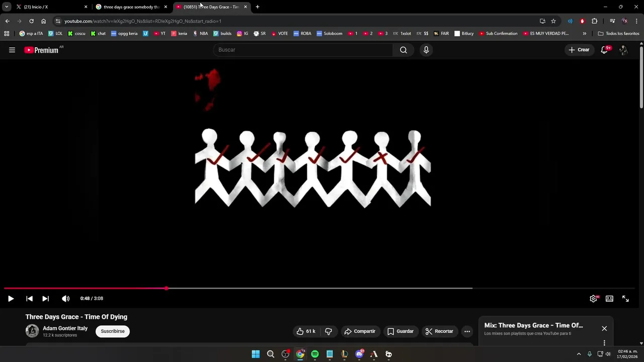Mute the video volume
Screen dimensions: 644x362
65,298
